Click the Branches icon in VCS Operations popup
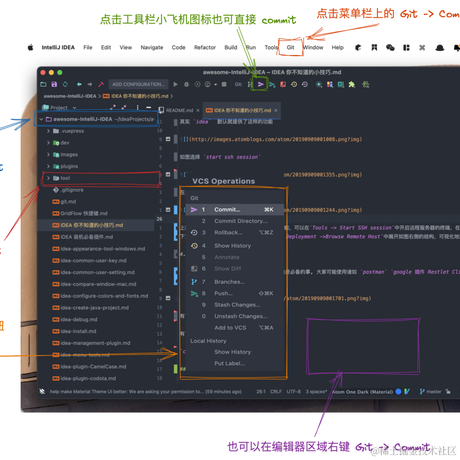 click(x=194, y=282)
